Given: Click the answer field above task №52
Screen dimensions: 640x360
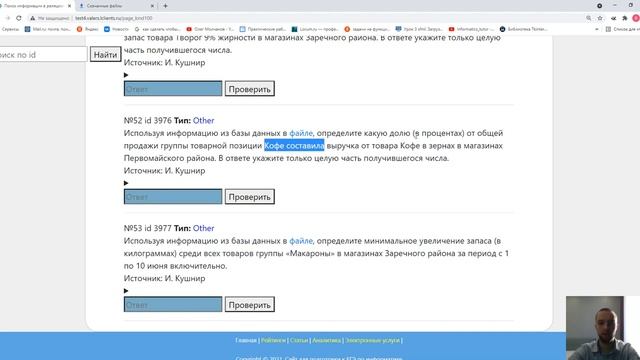Looking at the screenshot, I should tap(173, 89).
